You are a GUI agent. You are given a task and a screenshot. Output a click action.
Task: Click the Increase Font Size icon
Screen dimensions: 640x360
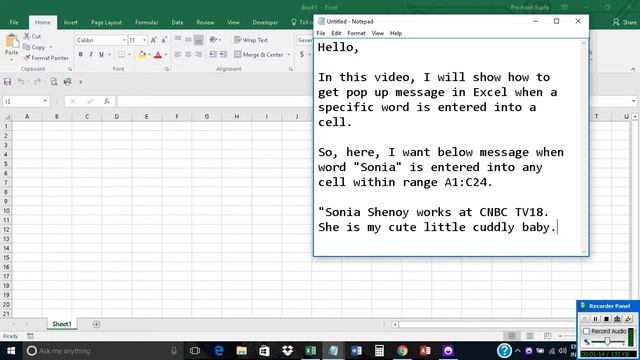153,40
